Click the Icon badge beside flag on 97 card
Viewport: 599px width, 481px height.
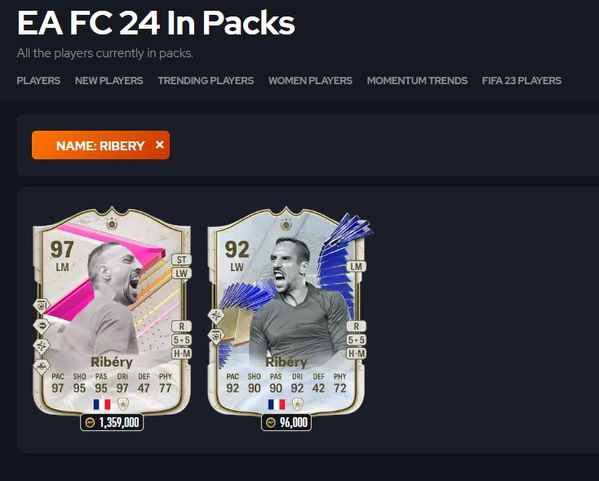point(123,404)
